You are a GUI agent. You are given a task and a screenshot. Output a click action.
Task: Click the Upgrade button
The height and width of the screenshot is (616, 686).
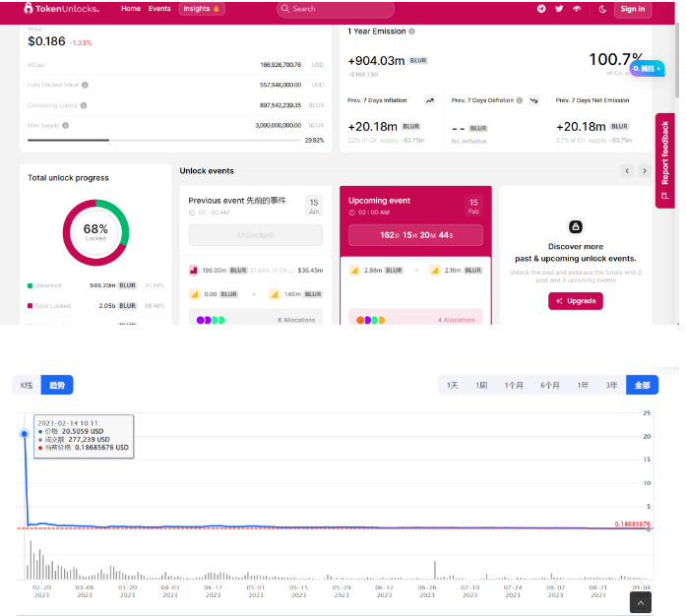click(576, 301)
